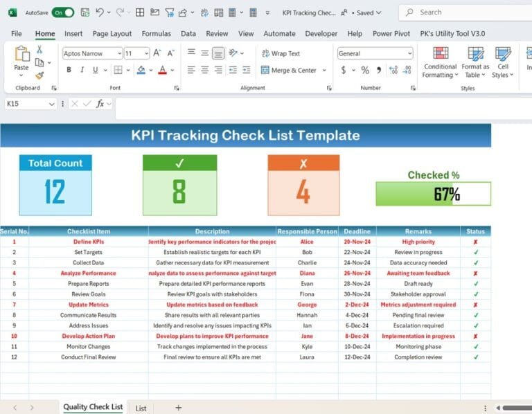The image size is (532, 414).
Task: Undo the last action
Action: coord(100,12)
